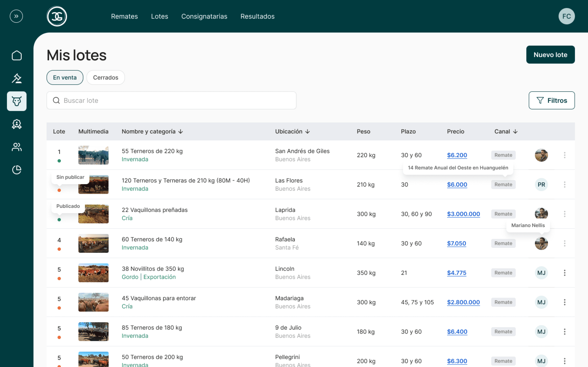Go to Consignatarias in top navigation
The image size is (588, 367).
click(x=204, y=16)
